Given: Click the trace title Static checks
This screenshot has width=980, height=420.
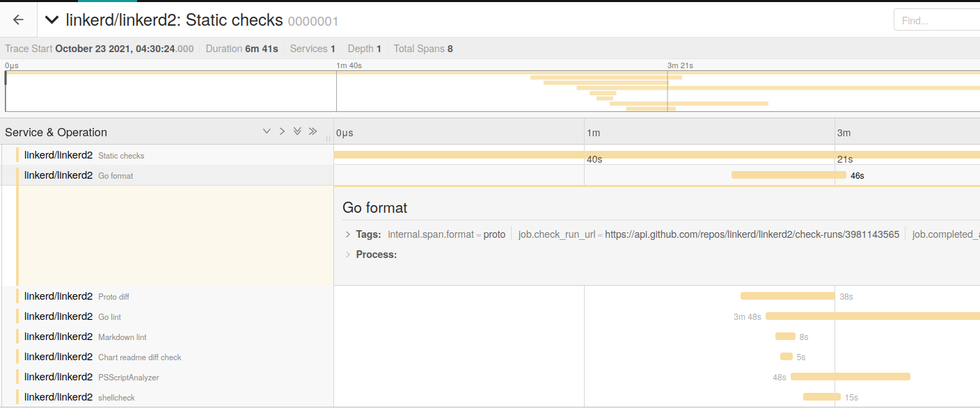Looking at the screenshot, I should (174, 20).
